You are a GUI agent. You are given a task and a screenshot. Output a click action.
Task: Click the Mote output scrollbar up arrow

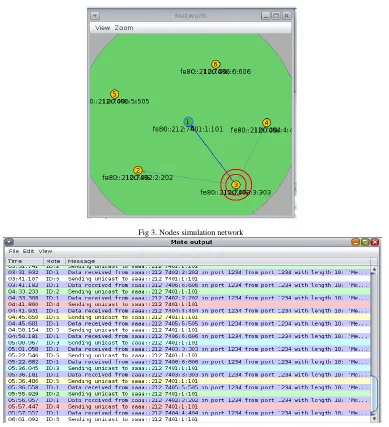pyautogui.click(x=374, y=269)
